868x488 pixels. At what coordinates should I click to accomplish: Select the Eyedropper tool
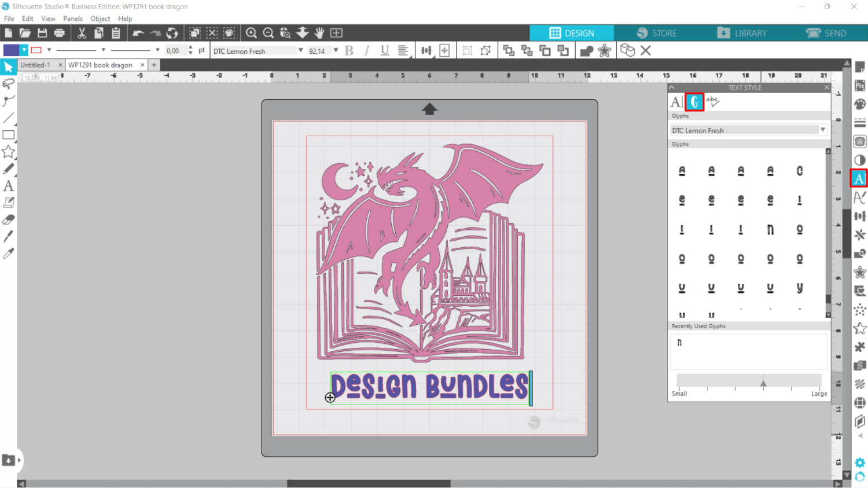coord(8,254)
